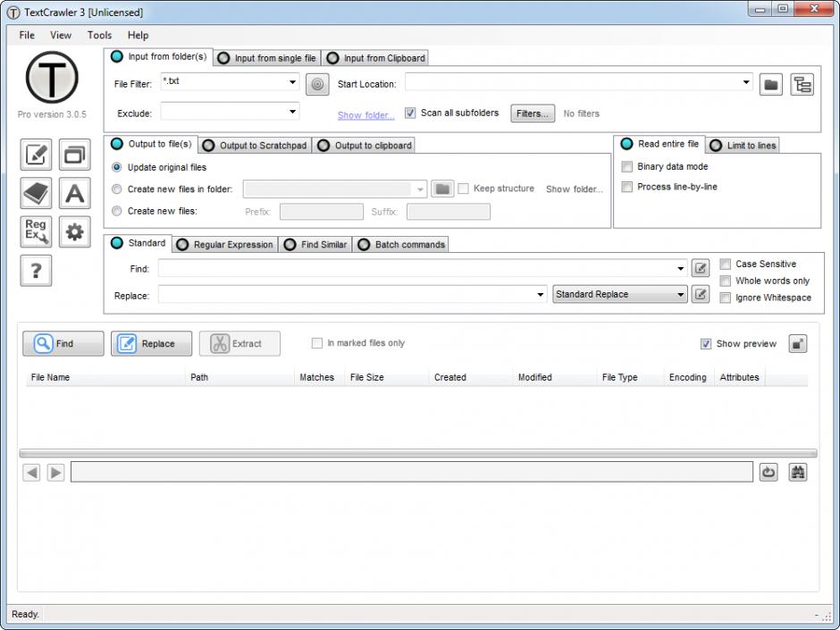The width and height of the screenshot is (840, 630).
Task: Click the back arrow in preview bar
Action: (31, 473)
